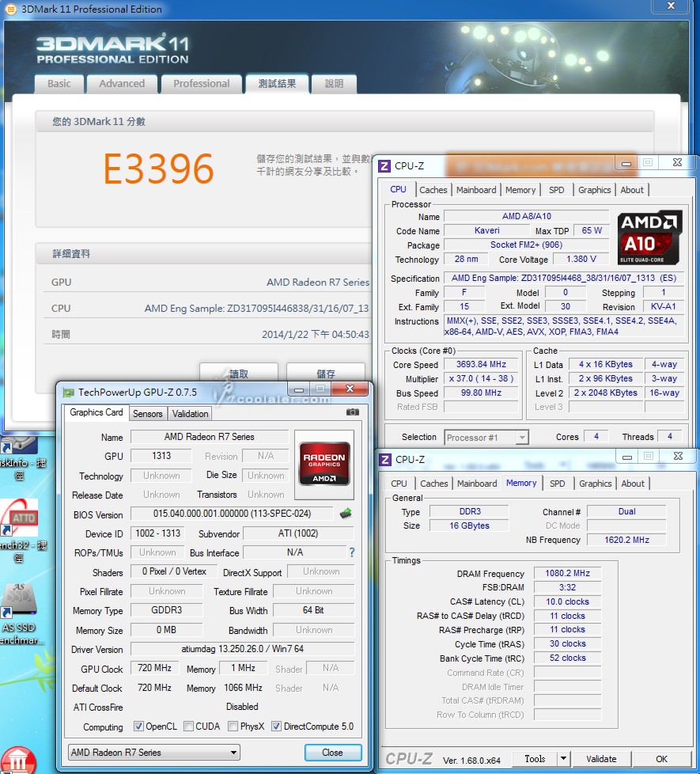The image size is (700, 774).
Task: Click the memory Size value 16 GBytes
Action: click(469, 525)
